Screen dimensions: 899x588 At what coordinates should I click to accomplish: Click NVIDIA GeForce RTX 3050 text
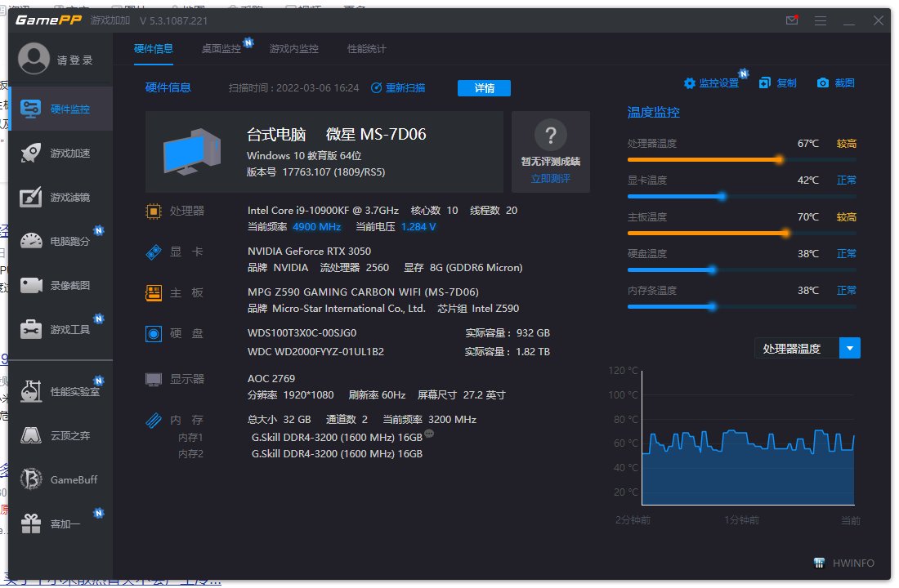(x=309, y=251)
